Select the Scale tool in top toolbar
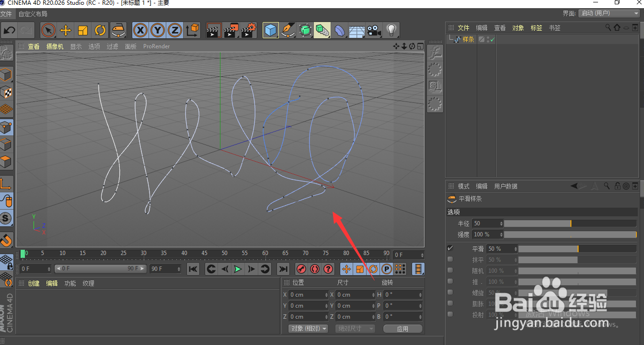 point(83,31)
